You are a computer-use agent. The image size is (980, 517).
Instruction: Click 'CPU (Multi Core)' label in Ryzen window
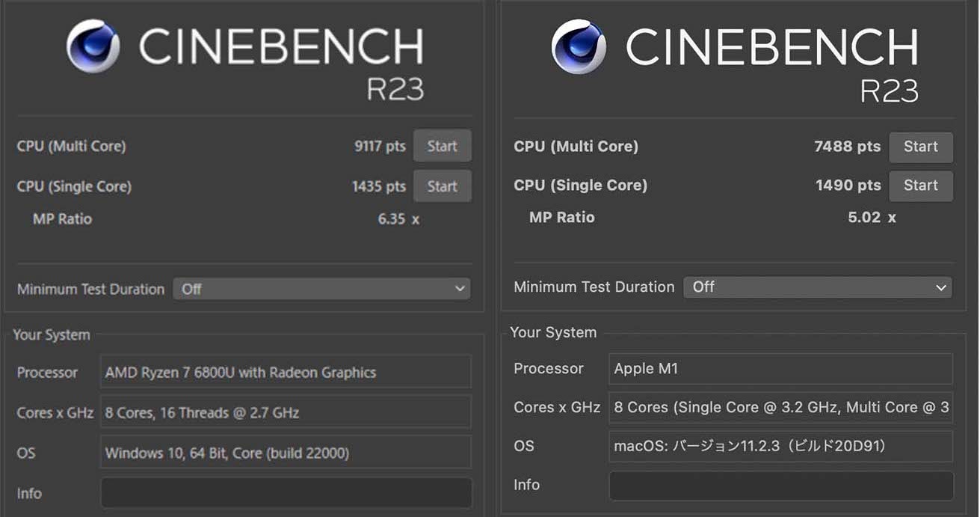pyautogui.click(x=71, y=146)
